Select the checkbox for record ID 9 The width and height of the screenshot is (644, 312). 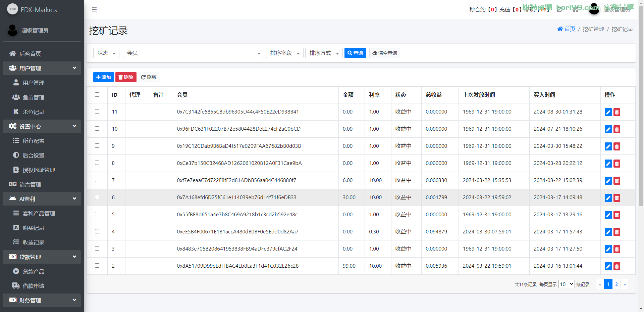pos(97,146)
